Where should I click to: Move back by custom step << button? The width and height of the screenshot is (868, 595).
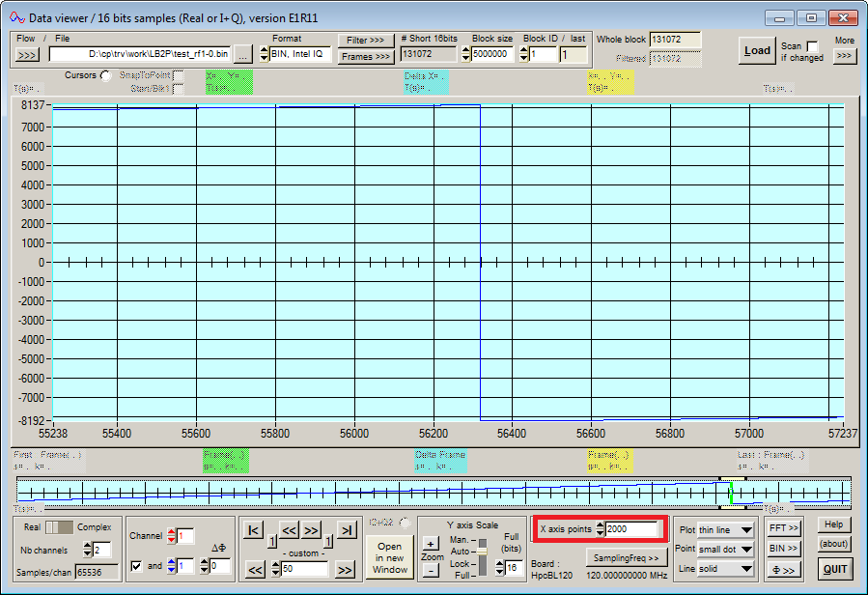255,570
